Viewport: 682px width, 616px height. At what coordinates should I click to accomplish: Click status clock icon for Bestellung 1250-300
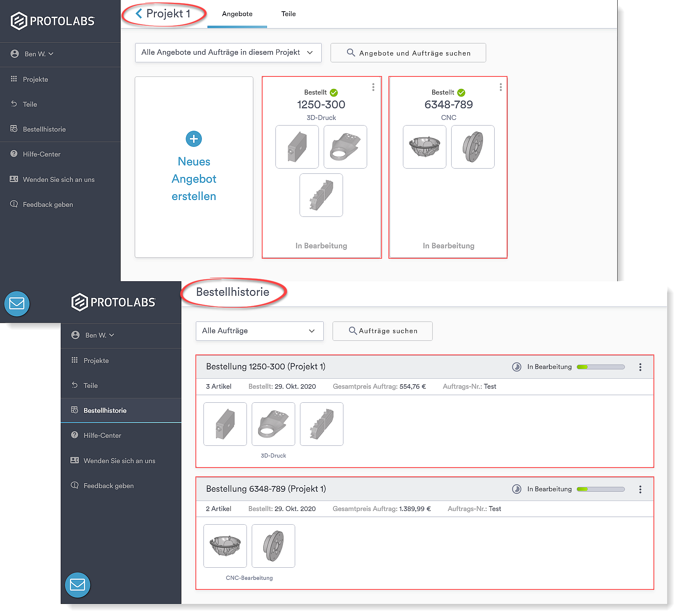pyautogui.click(x=516, y=367)
